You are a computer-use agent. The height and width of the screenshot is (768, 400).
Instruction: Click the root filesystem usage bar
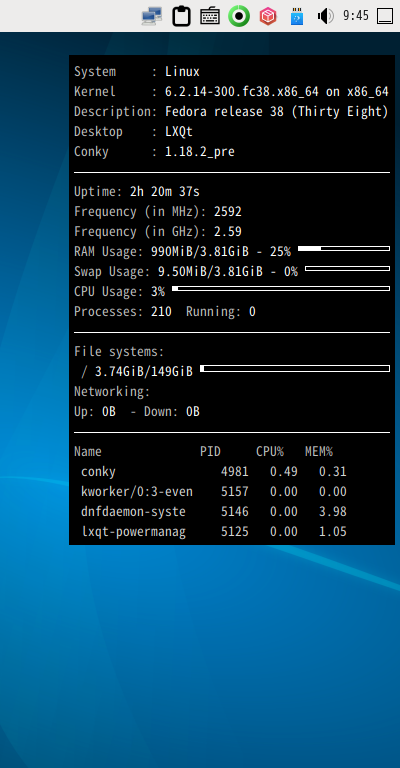(x=295, y=368)
